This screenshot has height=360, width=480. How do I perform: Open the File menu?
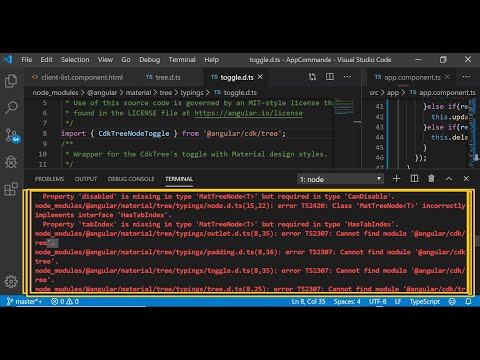(27, 60)
